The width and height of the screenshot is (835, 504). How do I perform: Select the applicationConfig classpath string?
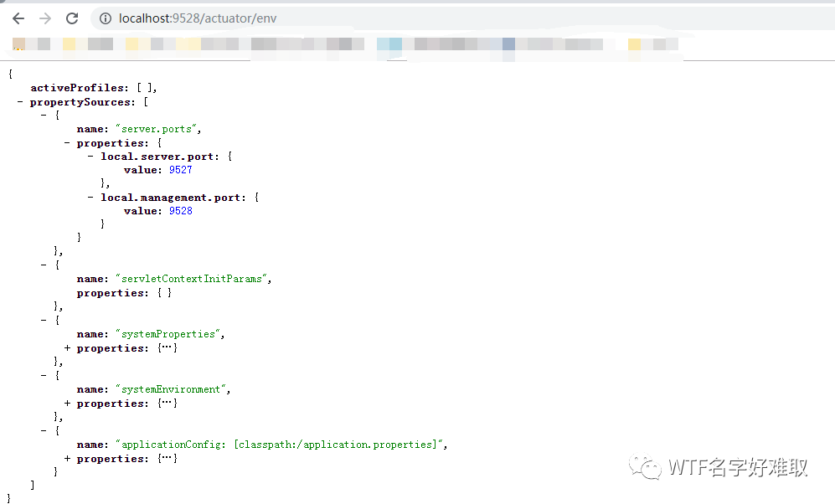click(280, 445)
